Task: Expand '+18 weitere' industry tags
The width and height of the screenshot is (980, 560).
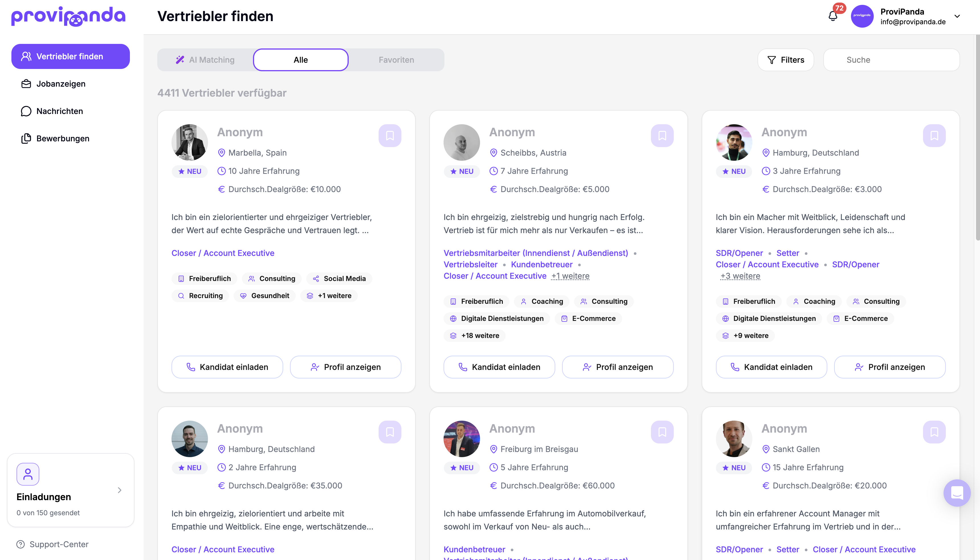Action: click(475, 335)
